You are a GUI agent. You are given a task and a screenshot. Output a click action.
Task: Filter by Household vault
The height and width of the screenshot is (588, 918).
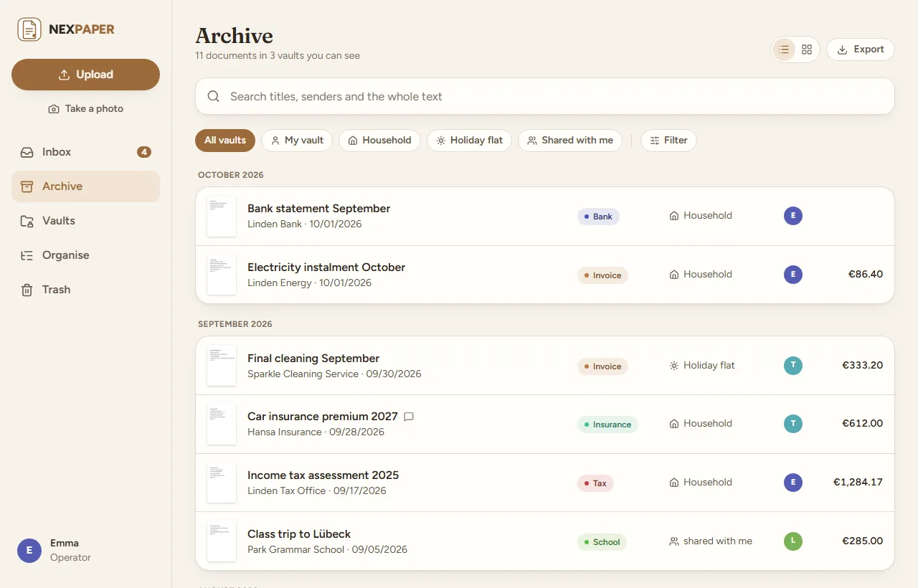(x=379, y=141)
